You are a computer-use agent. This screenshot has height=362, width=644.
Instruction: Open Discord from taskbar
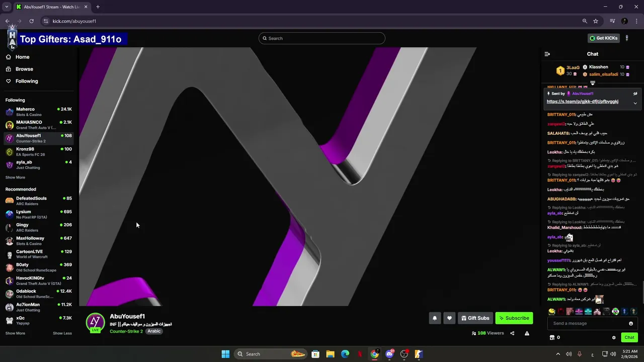(x=389, y=354)
